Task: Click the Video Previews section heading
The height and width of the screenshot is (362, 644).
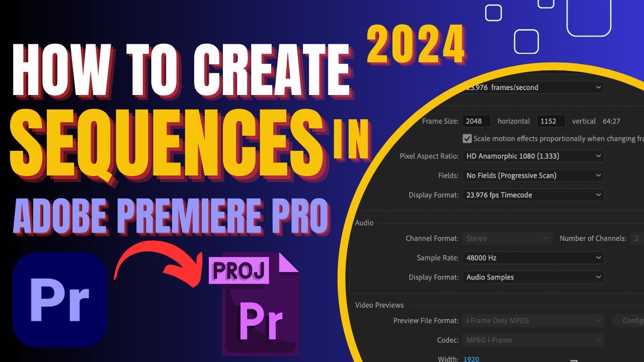Action: [x=379, y=305]
